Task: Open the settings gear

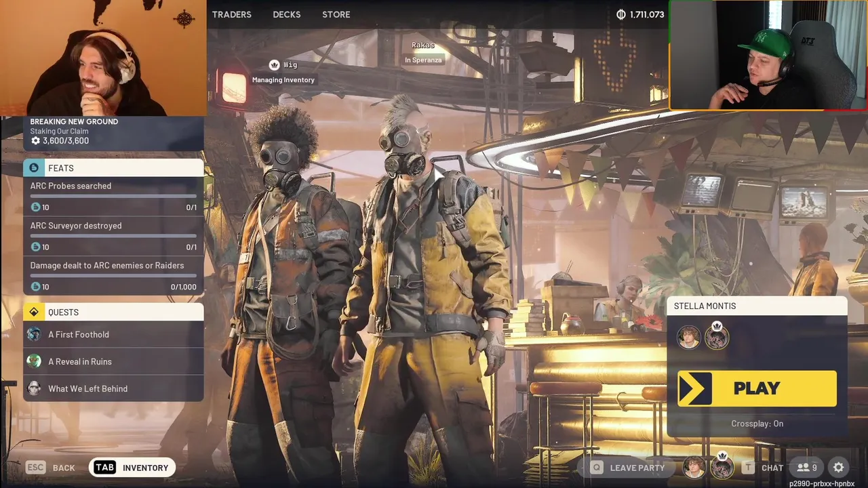Action: tap(838, 468)
